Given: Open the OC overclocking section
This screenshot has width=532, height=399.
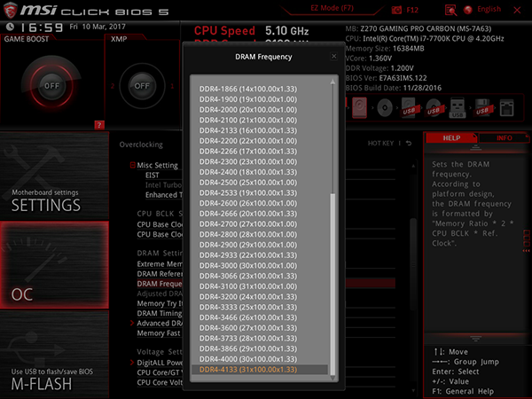Looking at the screenshot, I should coord(54,265).
